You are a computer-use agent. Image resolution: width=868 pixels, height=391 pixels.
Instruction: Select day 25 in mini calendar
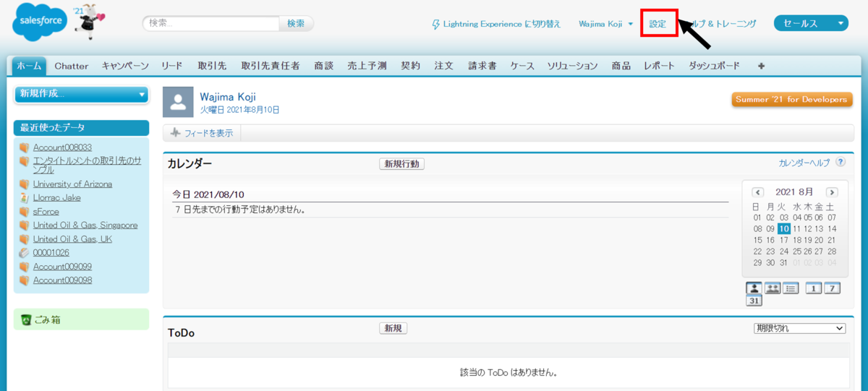[x=796, y=252]
